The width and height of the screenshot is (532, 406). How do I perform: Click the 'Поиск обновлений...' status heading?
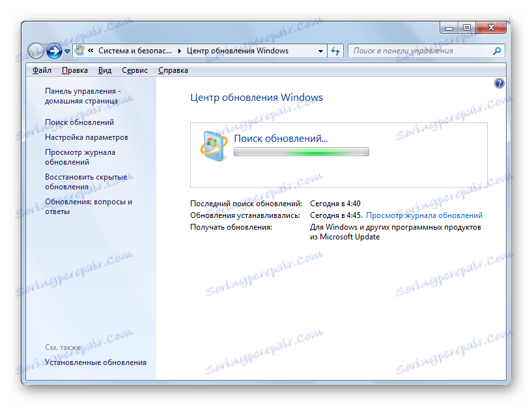[x=281, y=139]
